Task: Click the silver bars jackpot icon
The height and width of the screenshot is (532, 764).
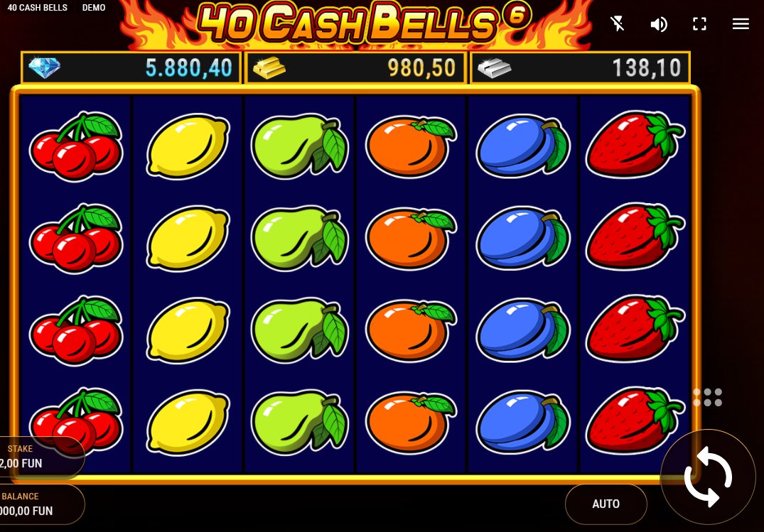Action: click(494, 68)
